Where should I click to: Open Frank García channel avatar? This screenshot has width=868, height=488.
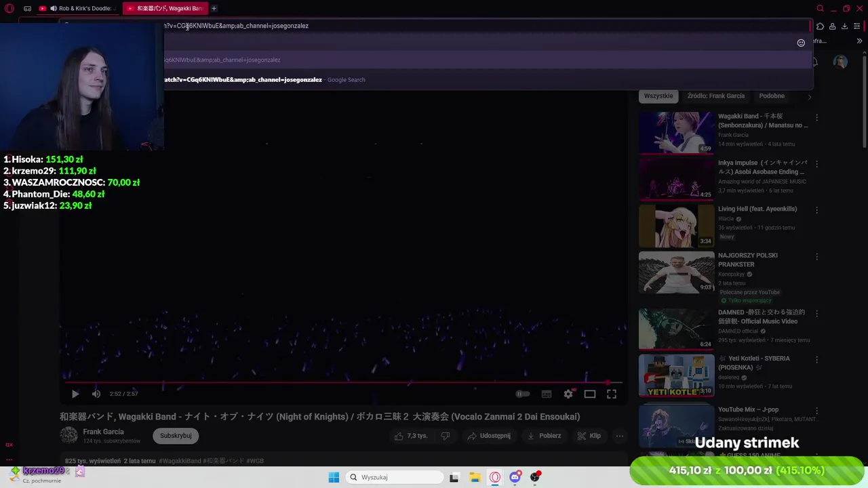click(x=68, y=435)
